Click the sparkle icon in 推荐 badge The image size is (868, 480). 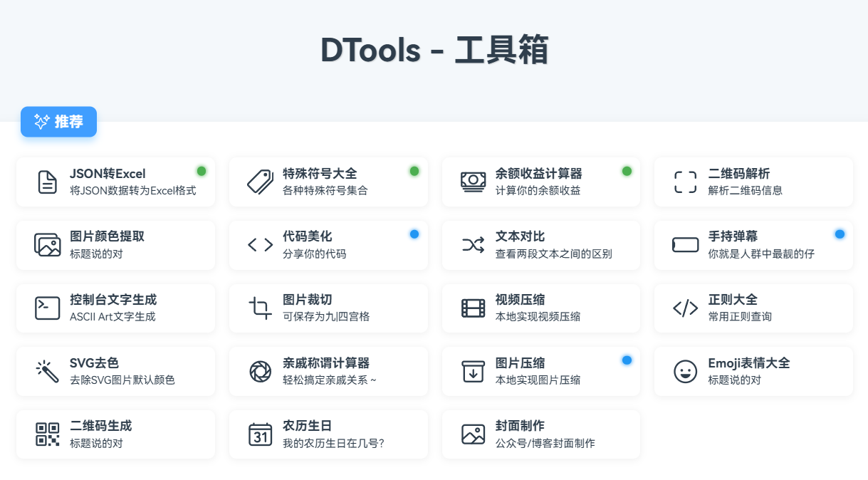tap(41, 122)
